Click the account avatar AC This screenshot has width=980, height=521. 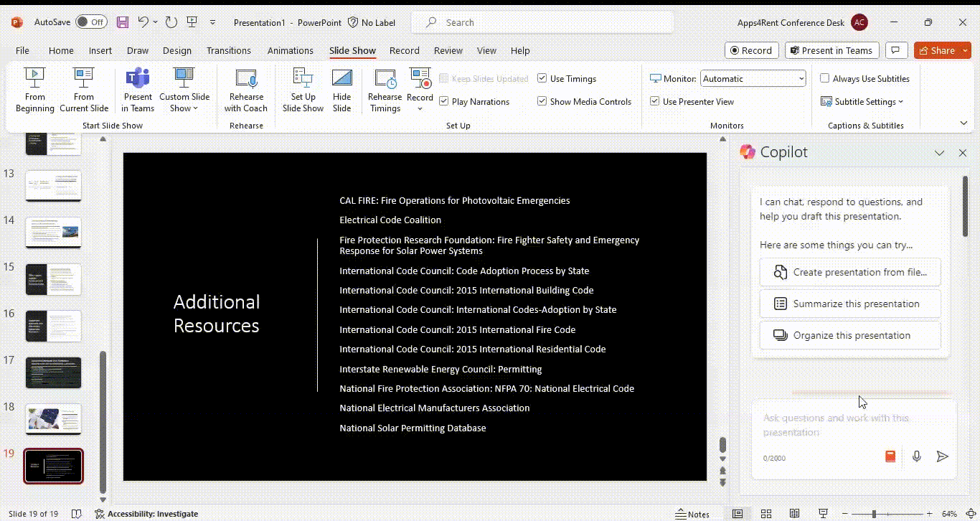coord(859,22)
